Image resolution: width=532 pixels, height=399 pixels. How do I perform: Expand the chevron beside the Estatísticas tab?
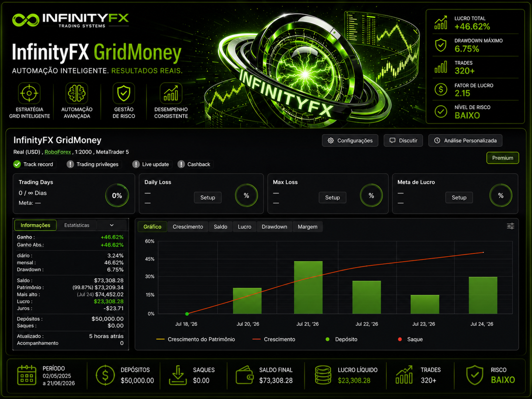tap(112, 225)
